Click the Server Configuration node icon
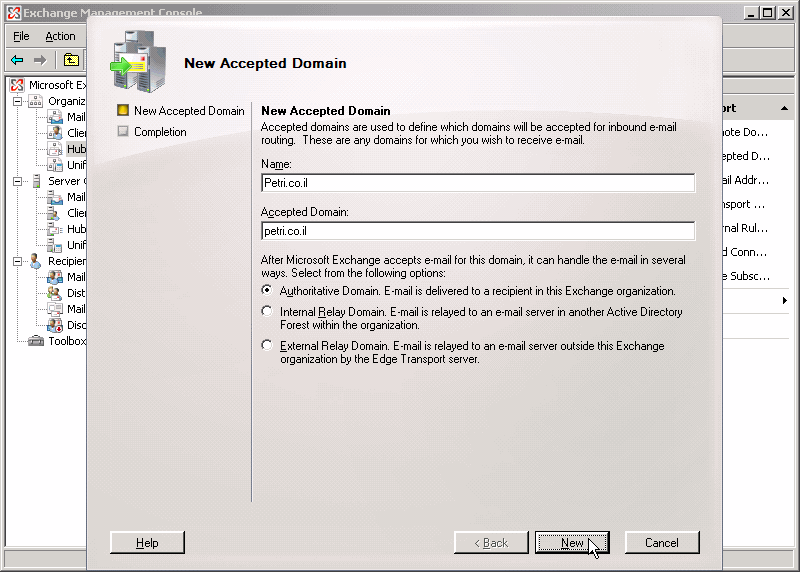The height and width of the screenshot is (572, 800). (36, 181)
